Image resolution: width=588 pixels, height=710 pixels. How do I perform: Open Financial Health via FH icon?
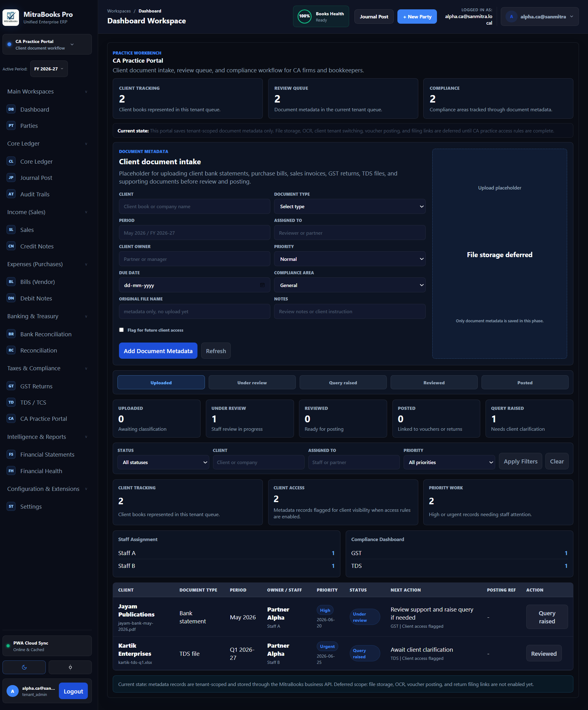pyautogui.click(x=11, y=471)
